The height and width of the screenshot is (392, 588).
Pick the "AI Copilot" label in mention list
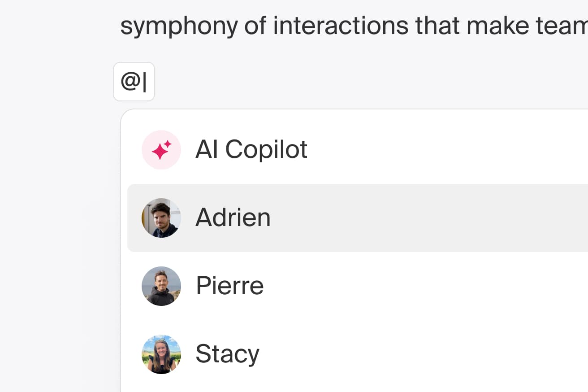pos(251,150)
